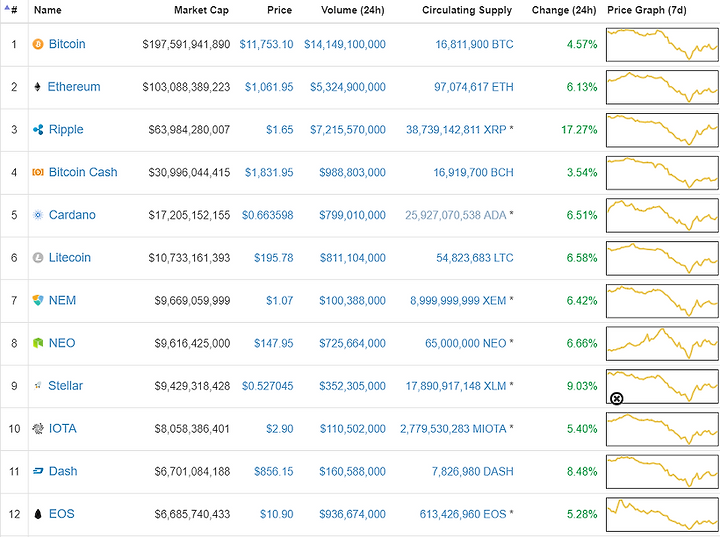Click NEO volume $725,664,000
The image size is (720, 537).
tap(353, 344)
